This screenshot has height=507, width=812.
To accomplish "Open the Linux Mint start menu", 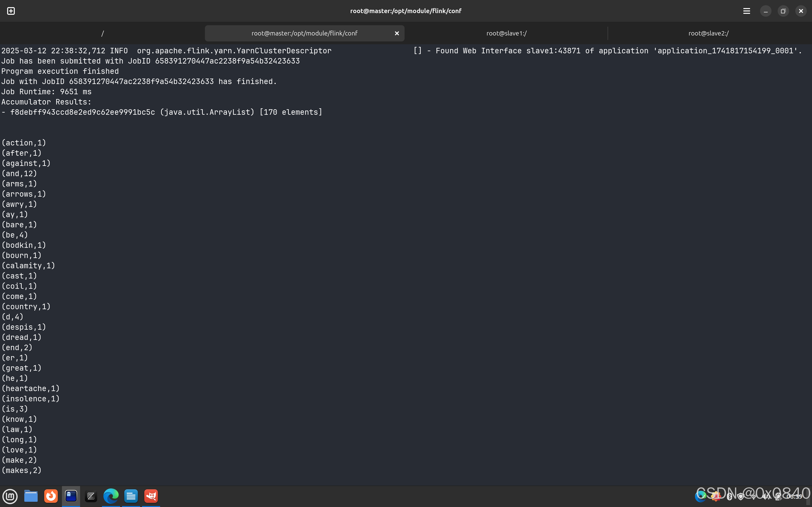I will pos(10,496).
